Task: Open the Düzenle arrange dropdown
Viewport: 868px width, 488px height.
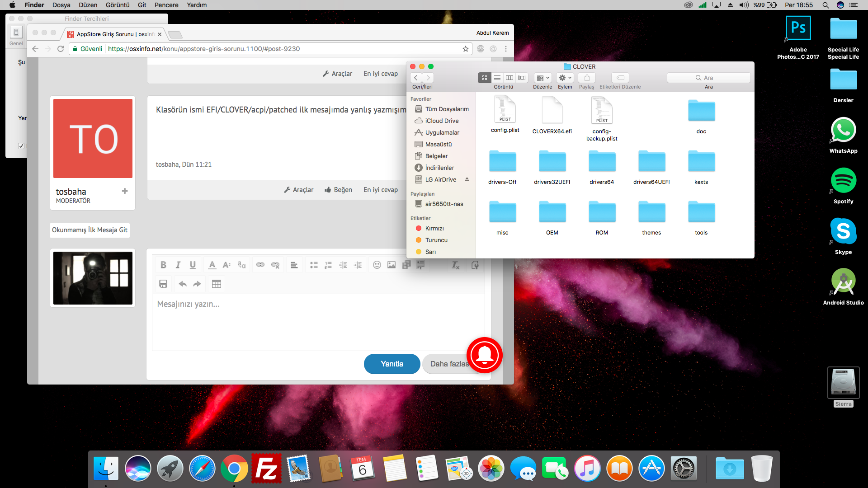Action: point(542,78)
